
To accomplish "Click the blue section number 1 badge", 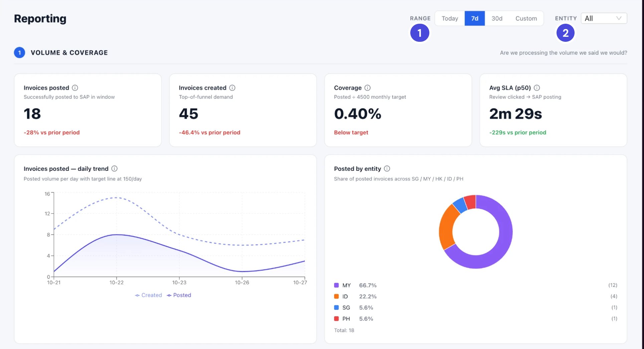I will tap(19, 52).
